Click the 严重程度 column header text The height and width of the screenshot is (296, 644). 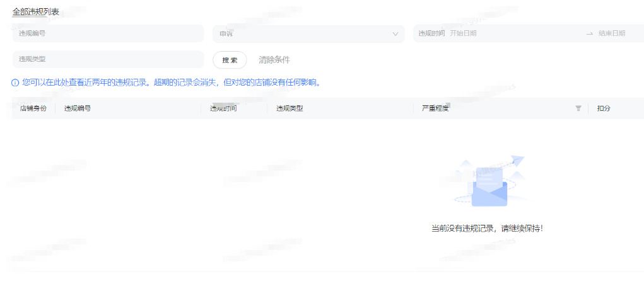pos(435,108)
